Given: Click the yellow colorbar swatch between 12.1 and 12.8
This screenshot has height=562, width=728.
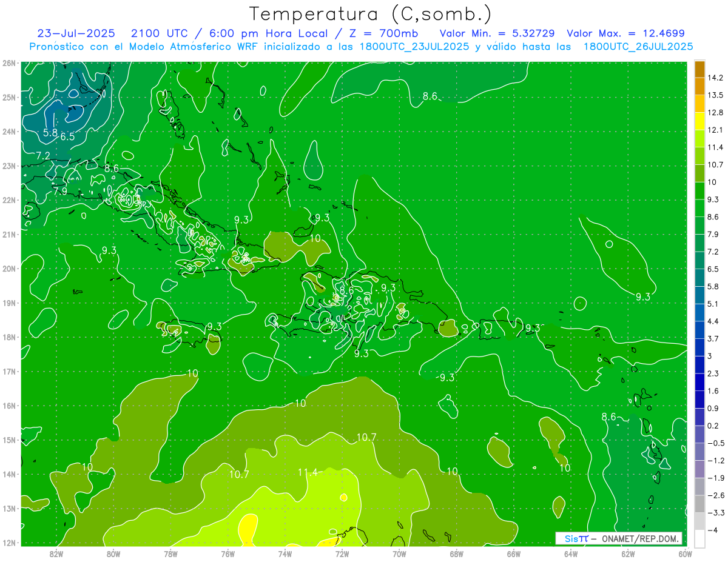Looking at the screenshot, I should coord(699,121).
